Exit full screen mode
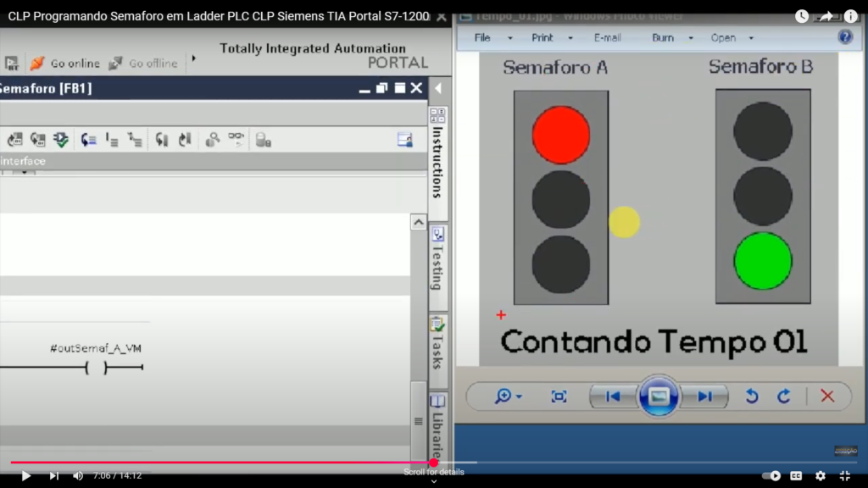 tap(845, 475)
